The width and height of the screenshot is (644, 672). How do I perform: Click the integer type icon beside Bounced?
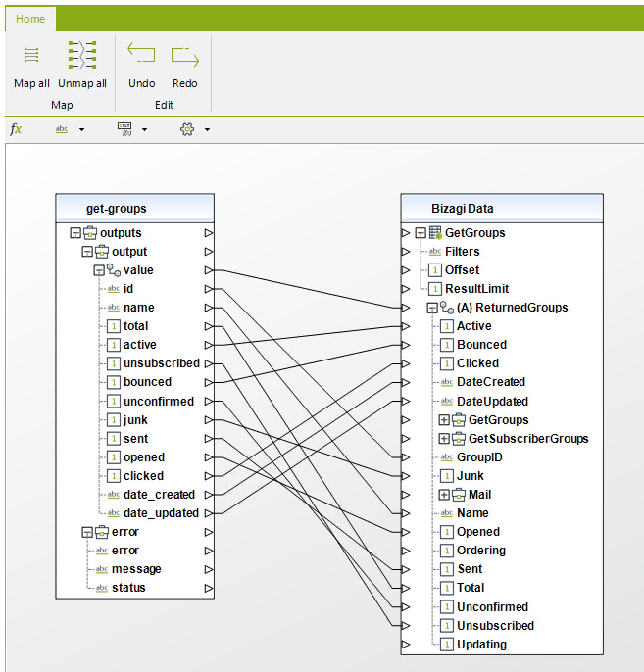pos(446,345)
